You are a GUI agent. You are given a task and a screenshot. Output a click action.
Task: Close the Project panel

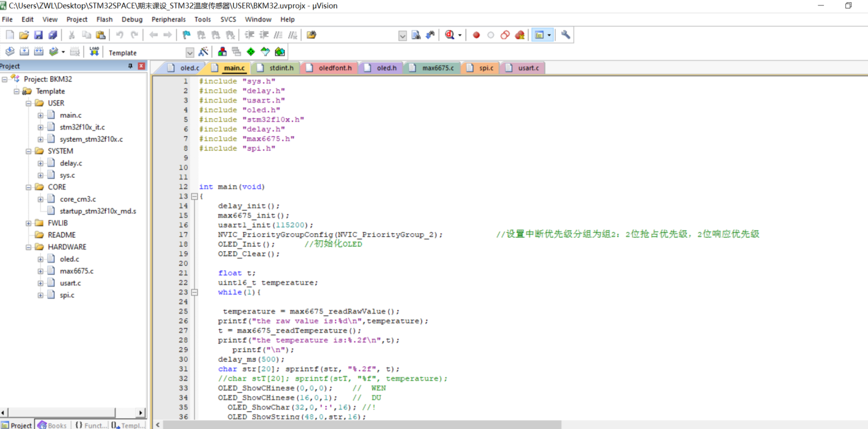click(x=141, y=66)
